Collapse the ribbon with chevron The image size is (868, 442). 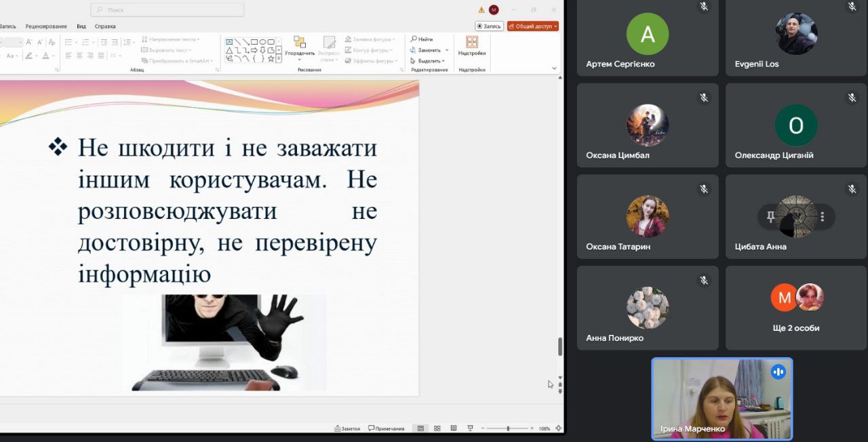click(x=554, y=68)
